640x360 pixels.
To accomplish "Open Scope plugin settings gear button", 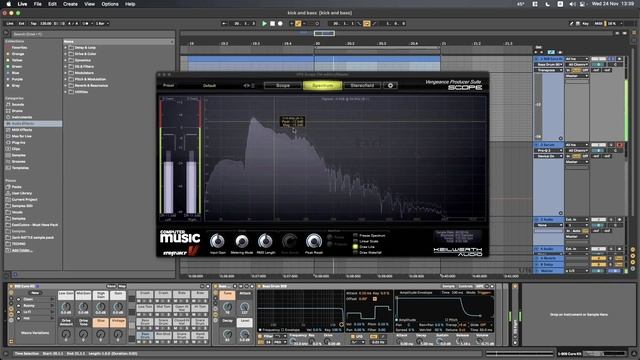I will (390, 85).
